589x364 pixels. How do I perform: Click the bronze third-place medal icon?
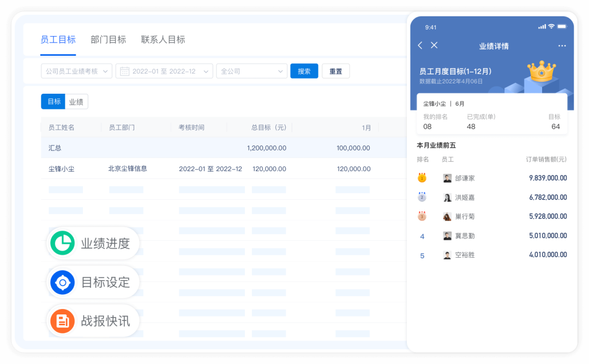(x=422, y=216)
